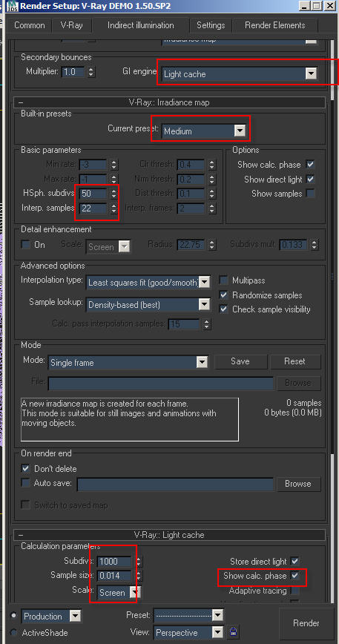Viewport: 339px width, 644px height.
Task: Switch to the Render Elements tab
Action: [x=275, y=25]
